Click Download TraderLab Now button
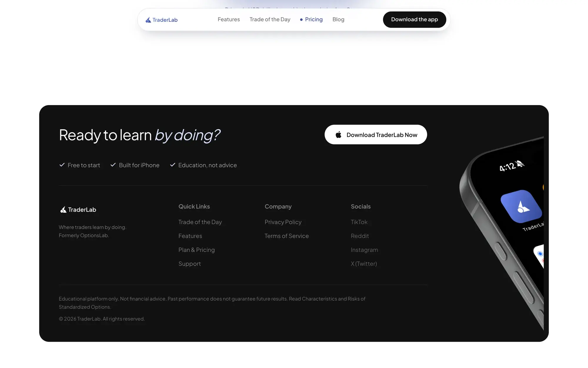This screenshot has width=588, height=368. pyautogui.click(x=376, y=135)
